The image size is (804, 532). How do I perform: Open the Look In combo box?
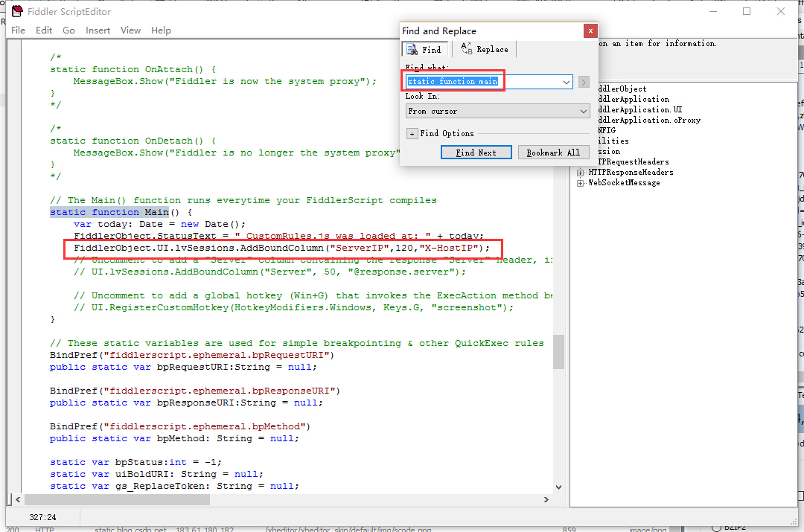[x=497, y=111]
